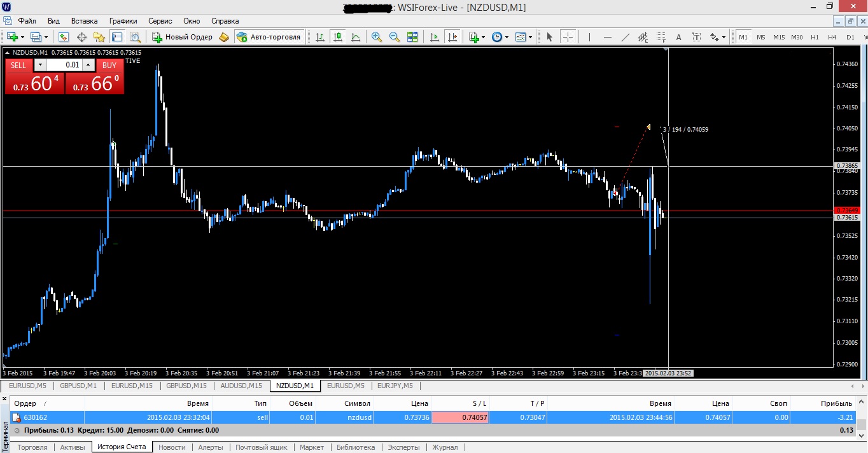
Task: Open the Strategy Tester
Action: (x=135, y=37)
